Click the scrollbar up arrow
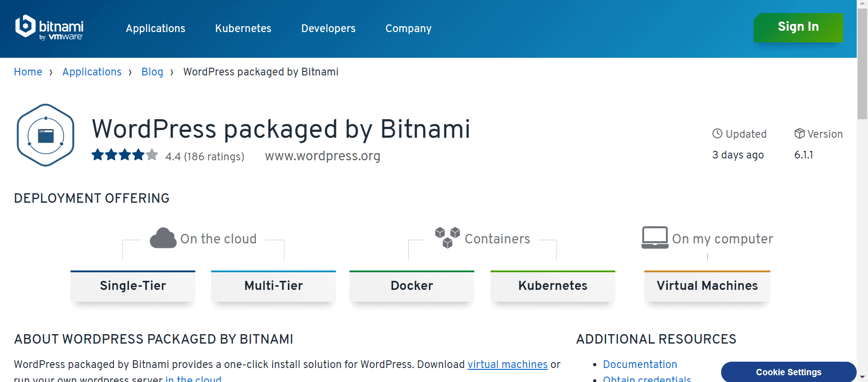Image resolution: width=868 pixels, height=382 pixels. (862, 4)
